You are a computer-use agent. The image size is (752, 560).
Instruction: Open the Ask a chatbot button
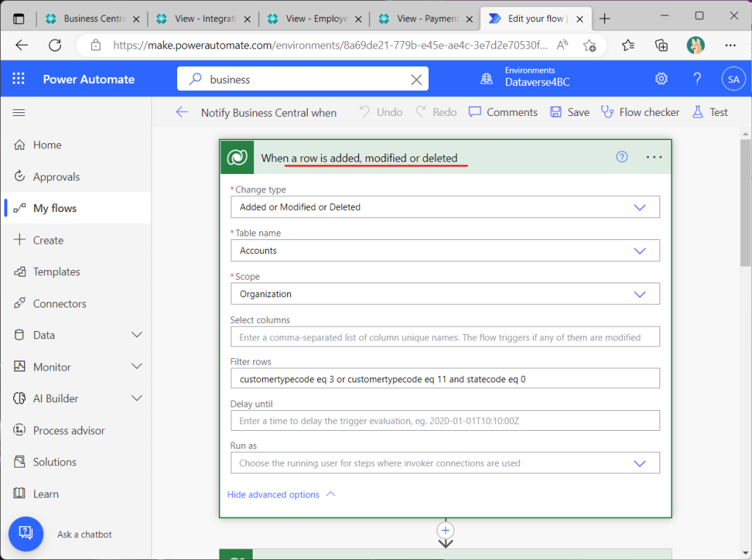point(26,534)
